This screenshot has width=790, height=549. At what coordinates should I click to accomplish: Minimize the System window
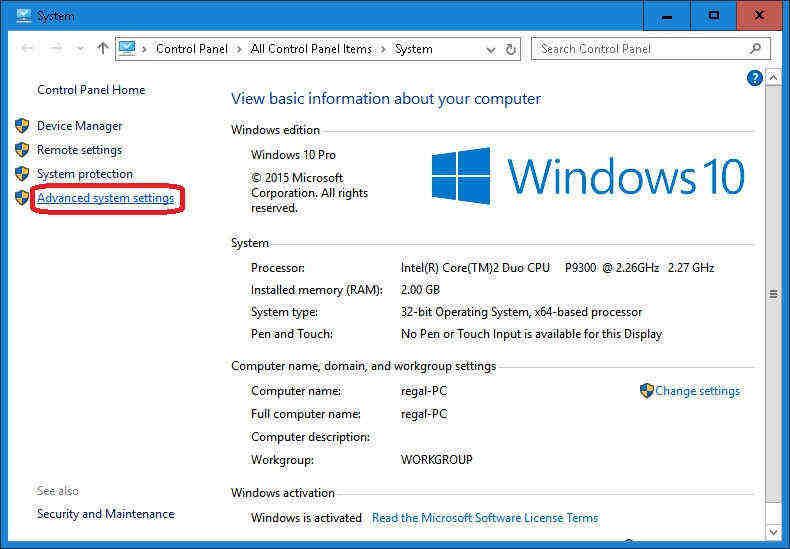click(x=667, y=16)
